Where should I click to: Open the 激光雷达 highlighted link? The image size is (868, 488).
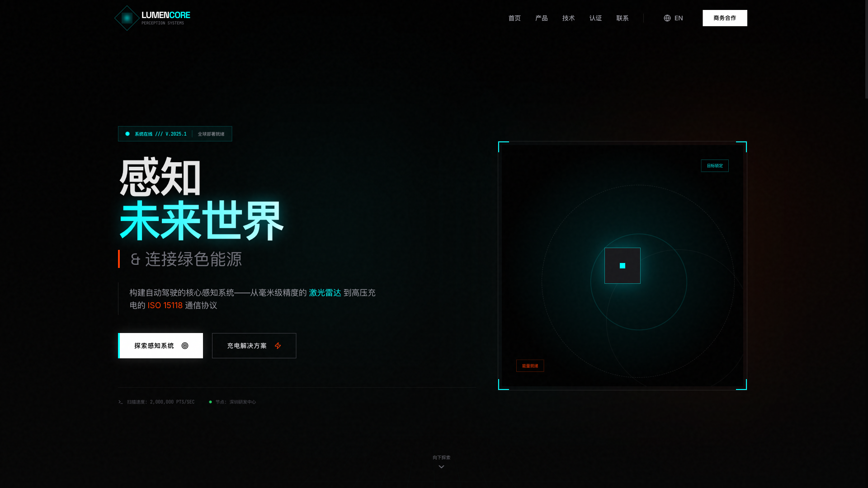325,293
